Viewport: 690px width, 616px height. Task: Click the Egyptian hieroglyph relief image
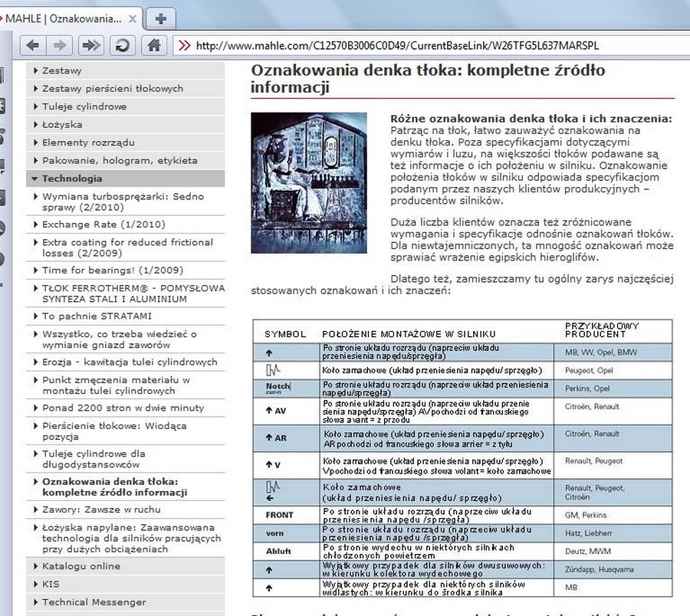click(309, 183)
